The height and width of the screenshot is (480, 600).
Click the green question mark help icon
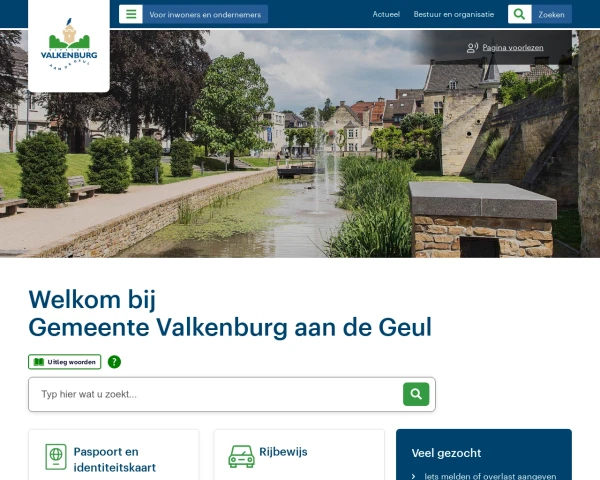[x=114, y=362]
